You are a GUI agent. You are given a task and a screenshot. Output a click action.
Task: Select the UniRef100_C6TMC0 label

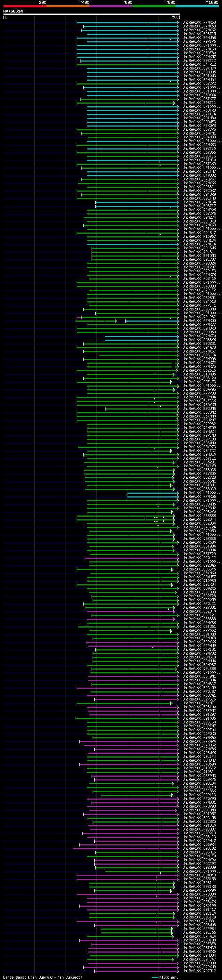click(x=199, y=160)
